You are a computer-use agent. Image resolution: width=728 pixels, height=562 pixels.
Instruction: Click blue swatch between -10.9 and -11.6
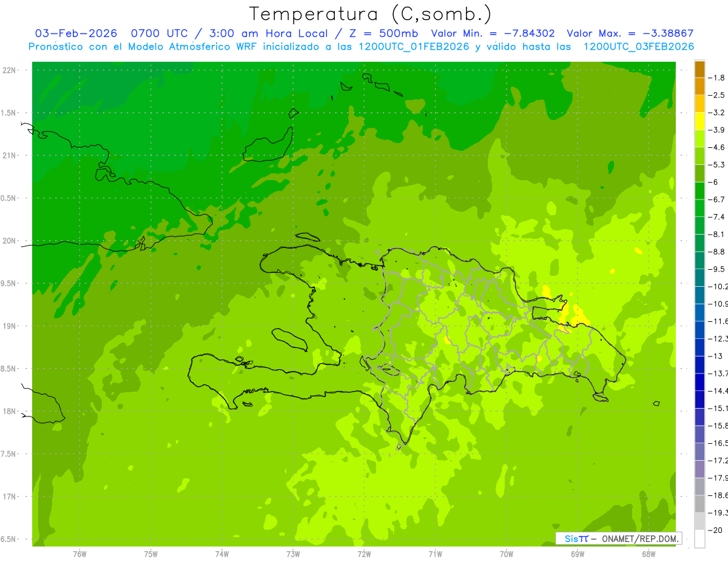[x=699, y=312]
